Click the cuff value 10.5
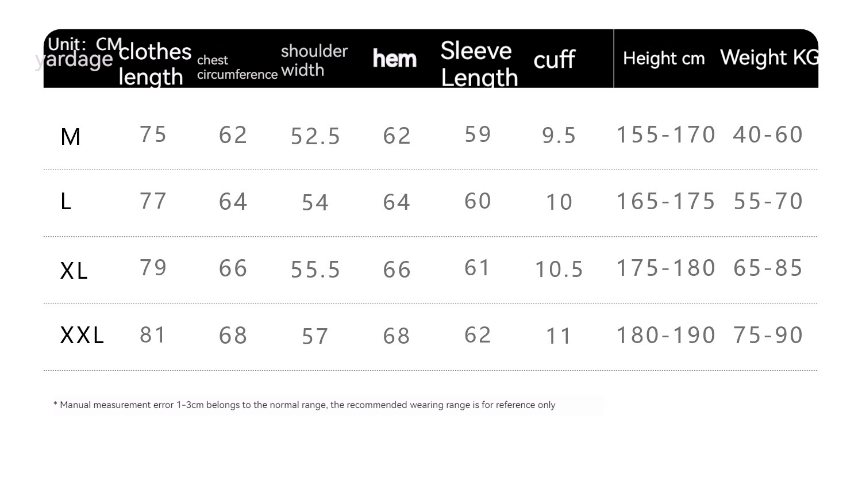 pyautogui.click(x=559, y=269)
